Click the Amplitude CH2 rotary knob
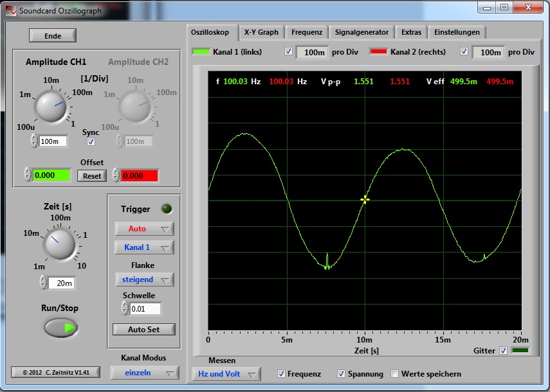Viewport: 550px width, 392px height. [136, 107]
